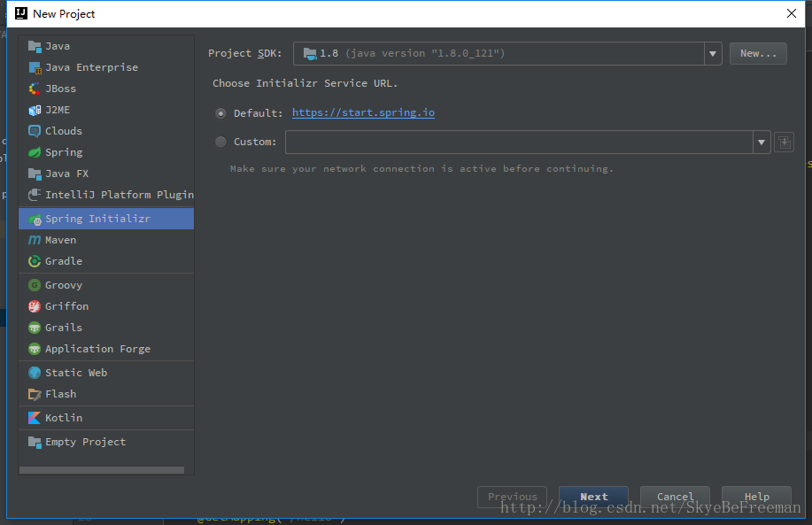
Task: Click the IntelliJ Platform Plugin icon
Action: pyautogui.click(x=35, y=195)
